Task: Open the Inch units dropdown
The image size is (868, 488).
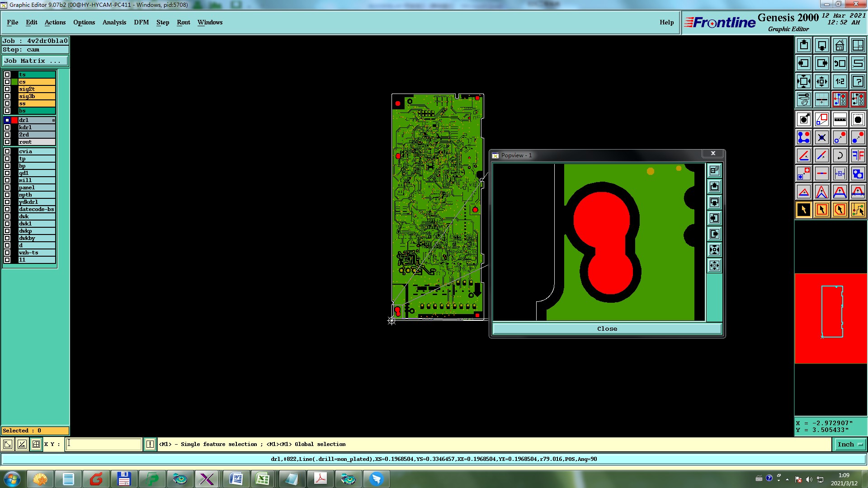Action: (x=849, y=445)
